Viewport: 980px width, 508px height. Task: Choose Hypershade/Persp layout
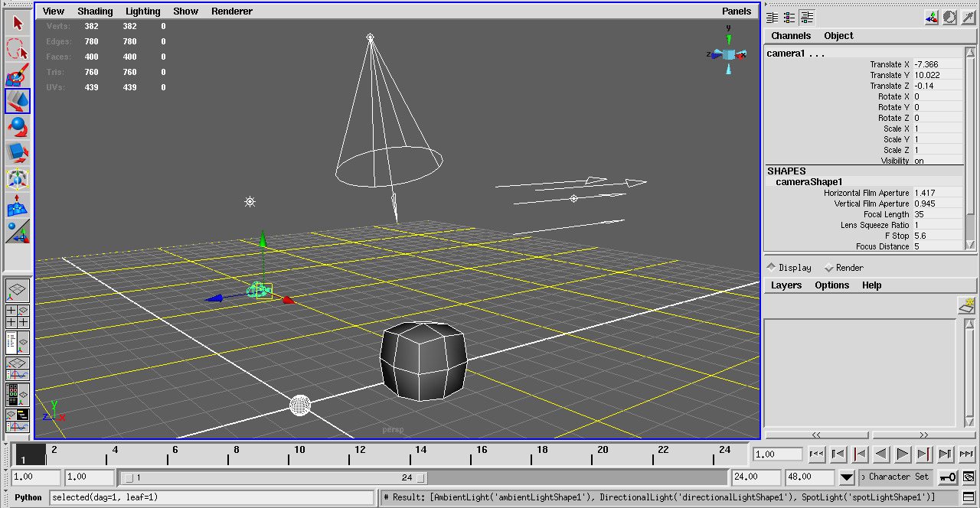(18, 395)
